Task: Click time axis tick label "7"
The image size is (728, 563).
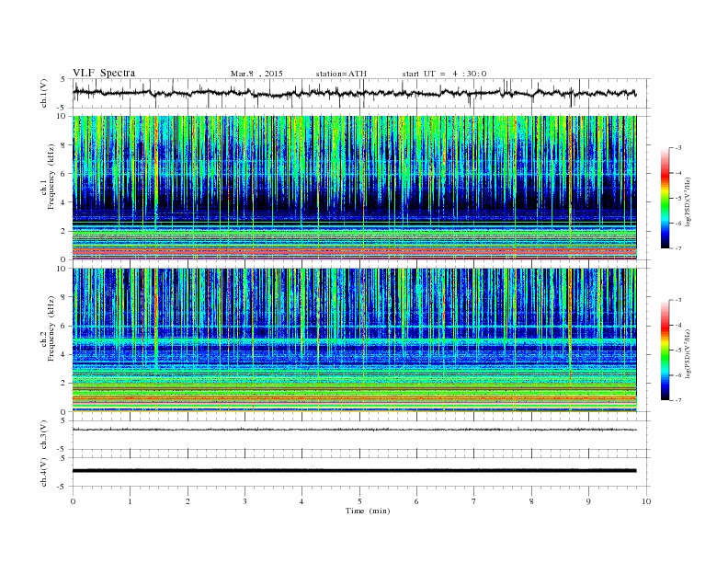Action: [473, 501]
